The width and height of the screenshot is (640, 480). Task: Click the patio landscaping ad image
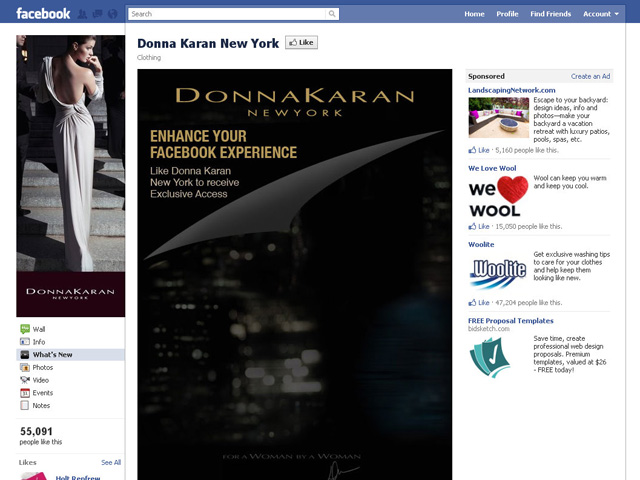coord(498,118)
